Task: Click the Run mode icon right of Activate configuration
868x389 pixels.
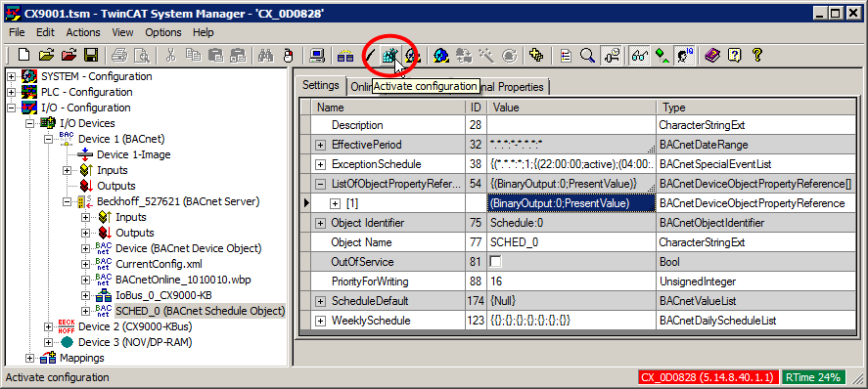Action: click(412, 55)
